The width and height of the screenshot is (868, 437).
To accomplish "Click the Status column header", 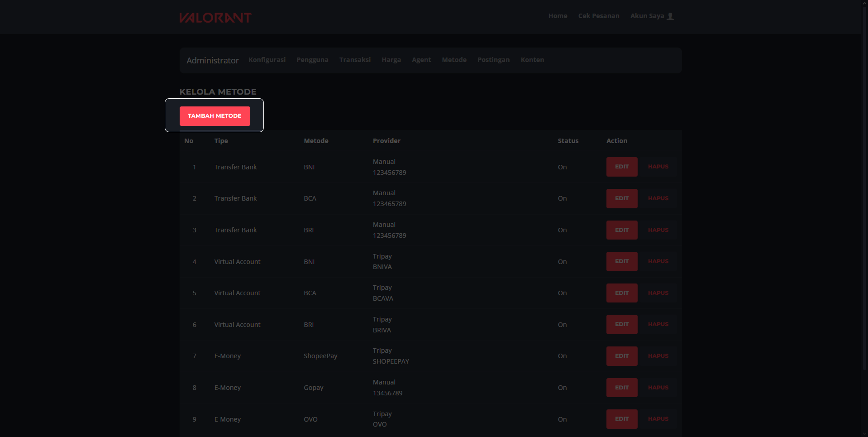I will pyautogui.click(x=568, y=141).
